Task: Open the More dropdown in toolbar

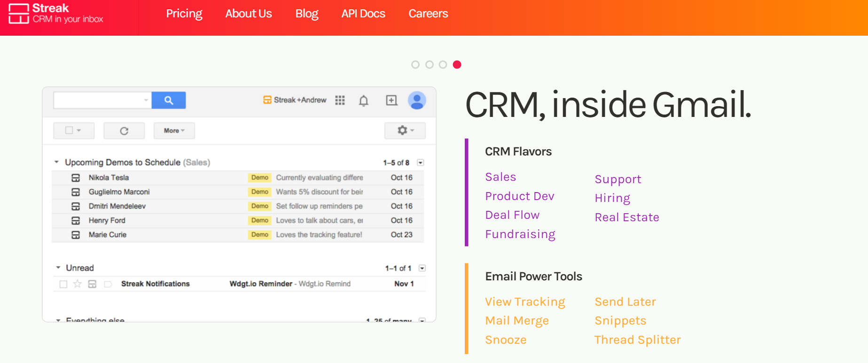Action: coord(174,131)
